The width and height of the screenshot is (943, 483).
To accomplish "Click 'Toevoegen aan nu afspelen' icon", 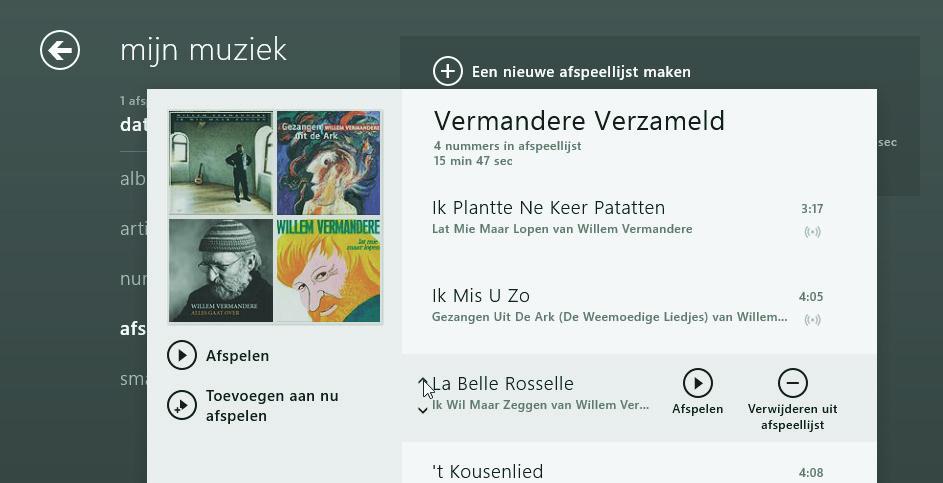I will tap(182, 405).
